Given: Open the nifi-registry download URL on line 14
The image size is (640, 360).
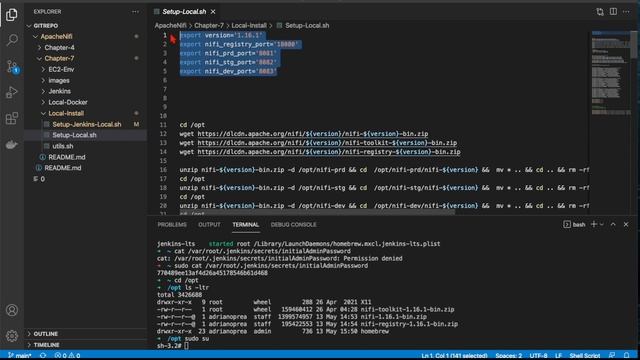Looking at the screenshot, I should pyautogui.click(x=329, y=152).
